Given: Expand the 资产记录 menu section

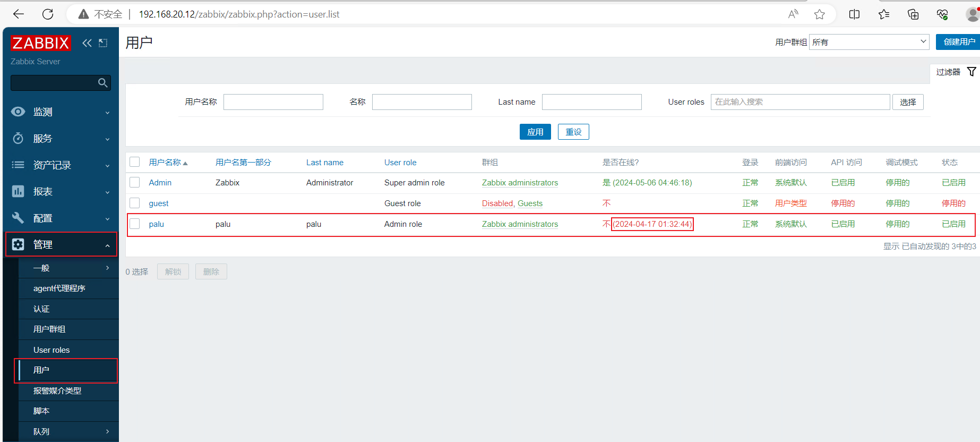Looking at the screenshot, I should tap(61, 165).
